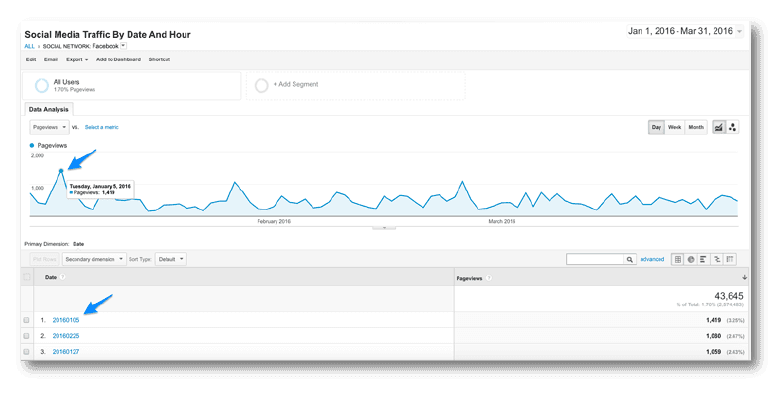Click the All Users segment circle icon

pyautogui.click(x=42, y=85)
